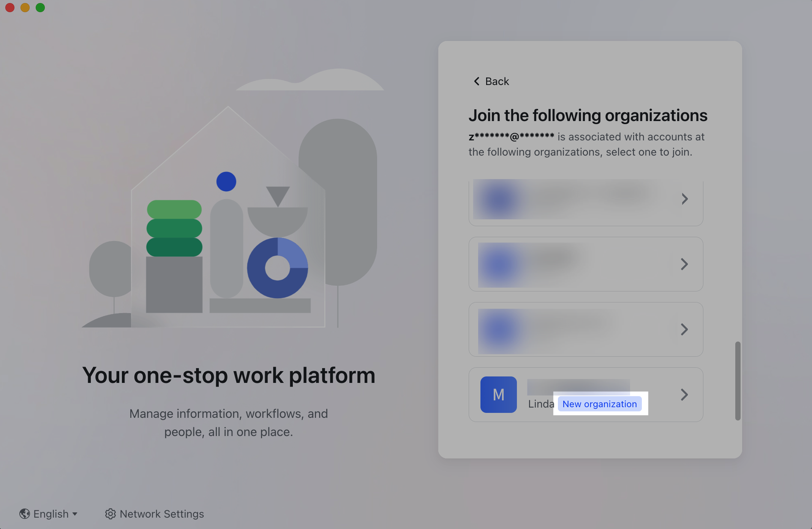The width and height of the screenshot is (812, 529).
Task: Click the Back arrow chevron icon
Action: (476, 81)
